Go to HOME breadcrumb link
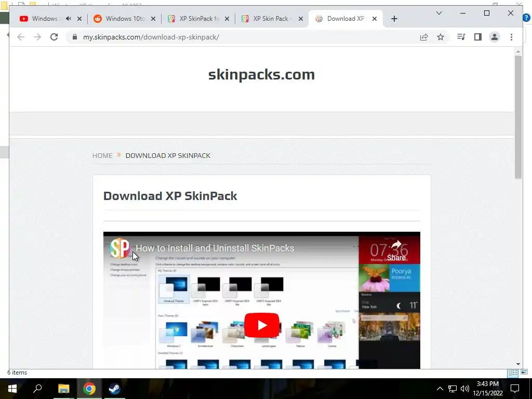 click(x=102, y=155)
